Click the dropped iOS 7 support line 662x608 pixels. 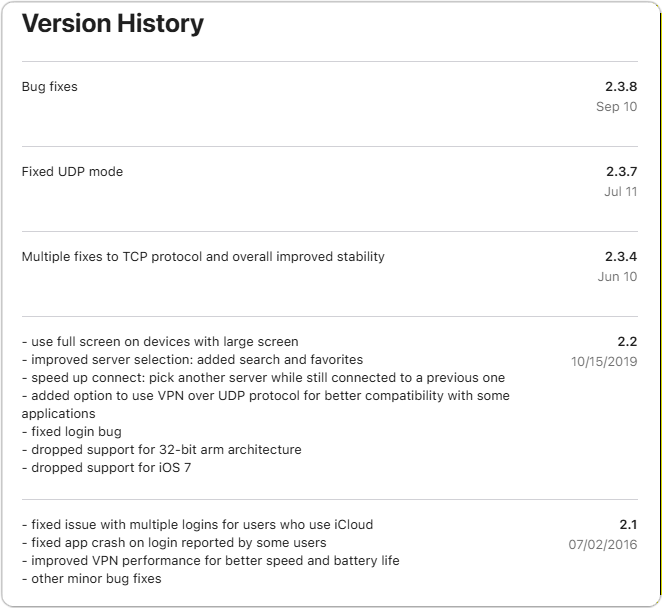102,468
